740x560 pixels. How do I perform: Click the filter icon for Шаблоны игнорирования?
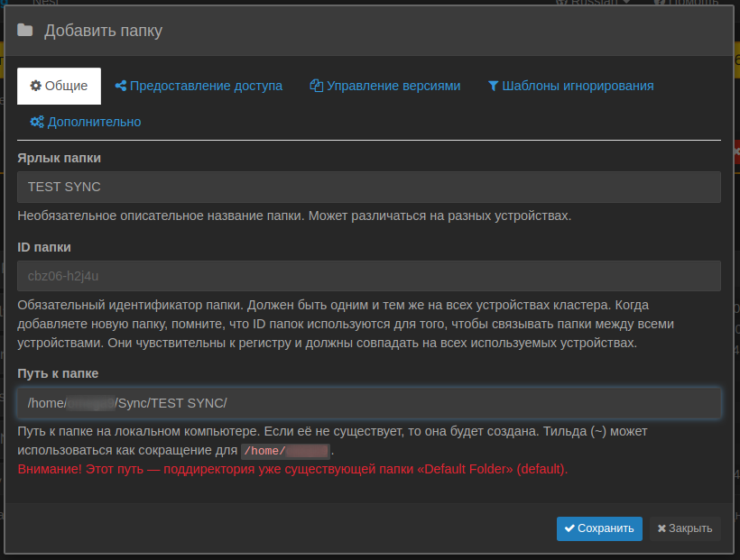tap(493, 86)
